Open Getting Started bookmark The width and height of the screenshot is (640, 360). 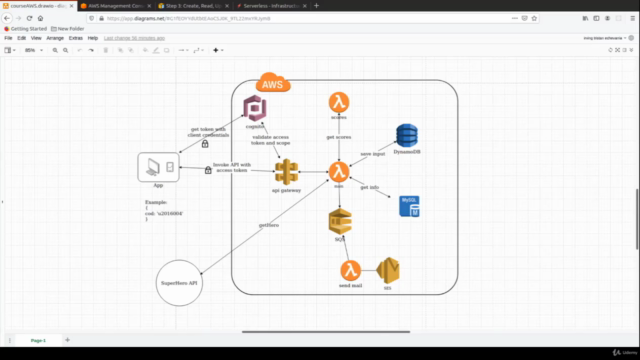(x=25, y=29)
